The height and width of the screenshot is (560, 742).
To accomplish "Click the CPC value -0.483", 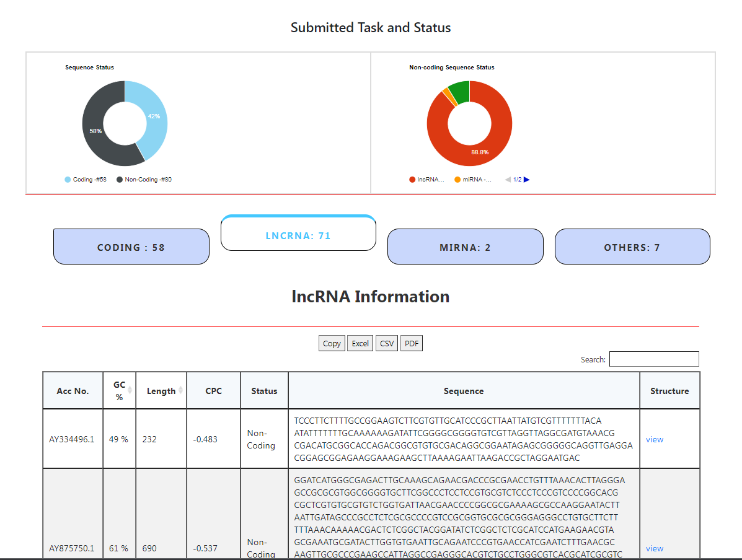I will click(x=205, y=439).
